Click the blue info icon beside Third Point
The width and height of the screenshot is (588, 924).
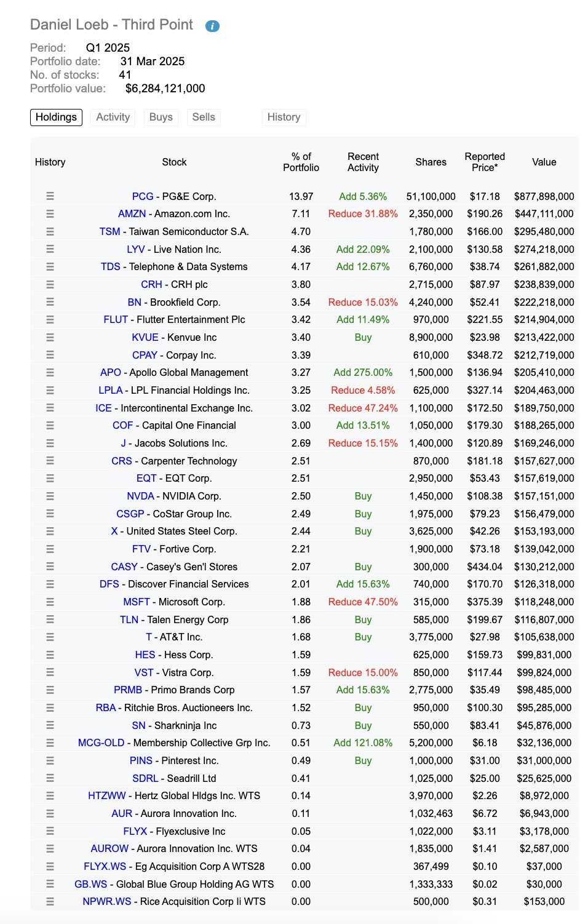point(212,26)
